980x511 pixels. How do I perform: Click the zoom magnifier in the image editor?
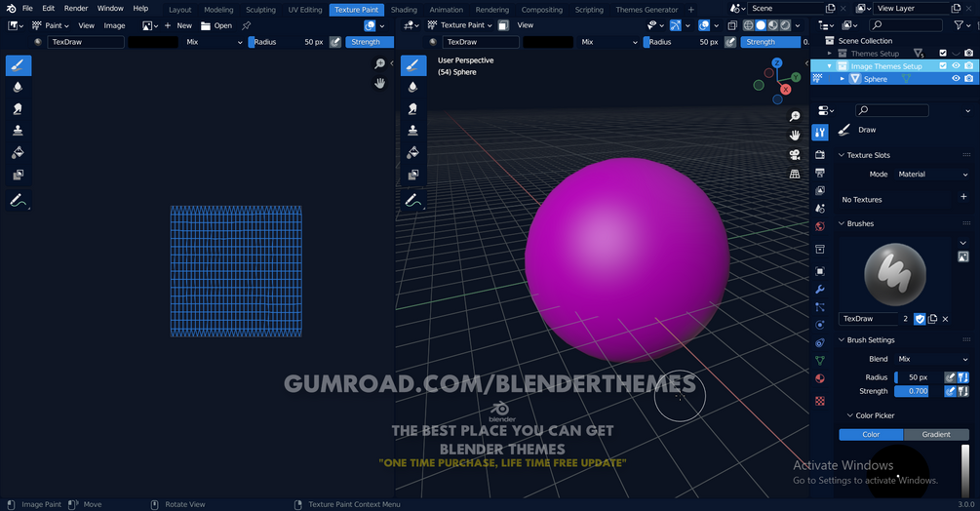pyautogui.click(x=379, y=63)
